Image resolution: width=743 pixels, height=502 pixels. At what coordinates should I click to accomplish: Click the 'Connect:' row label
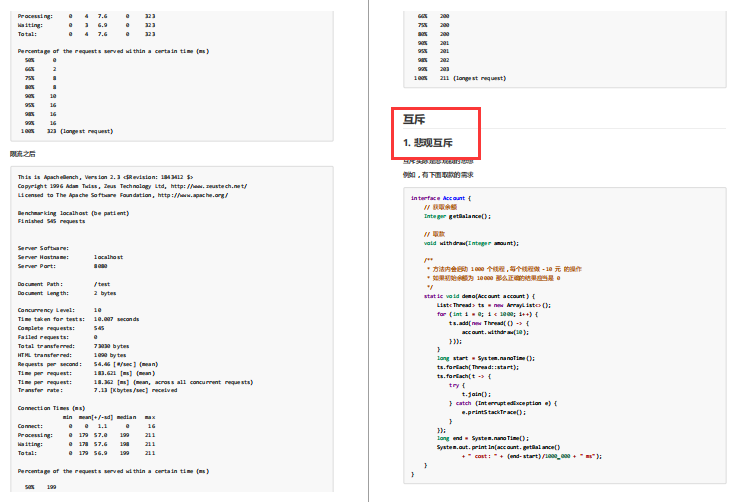tap(30, 426)
